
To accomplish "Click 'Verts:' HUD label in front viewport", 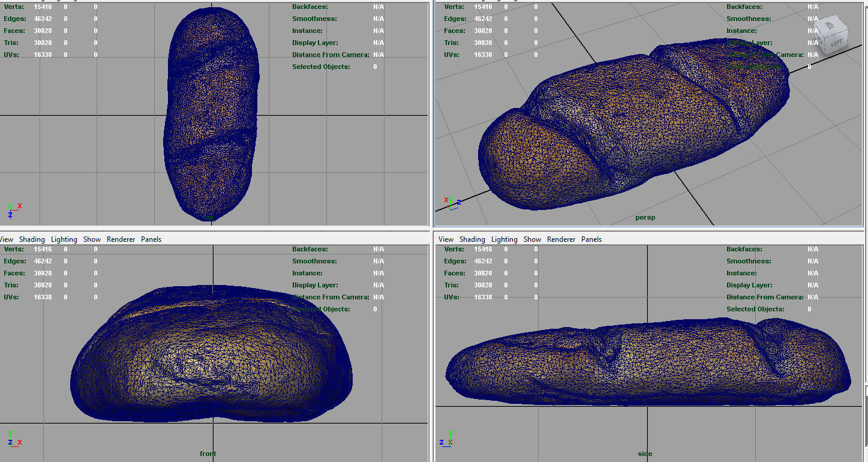I will click(14, 249).
